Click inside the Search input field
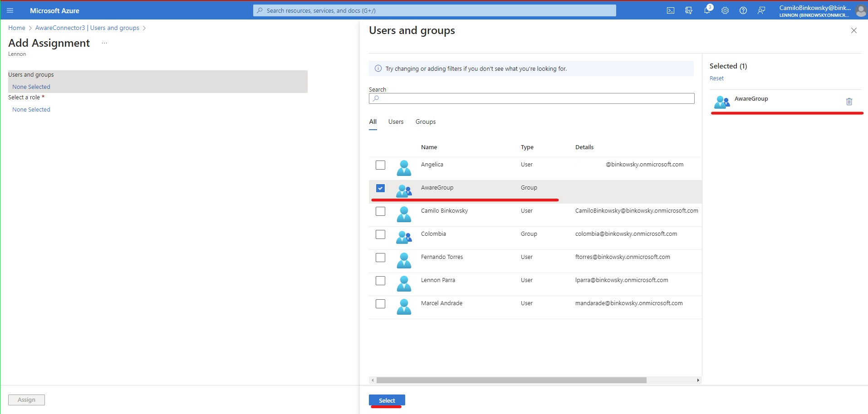868x414 pixels. click(x=530, y=98)
